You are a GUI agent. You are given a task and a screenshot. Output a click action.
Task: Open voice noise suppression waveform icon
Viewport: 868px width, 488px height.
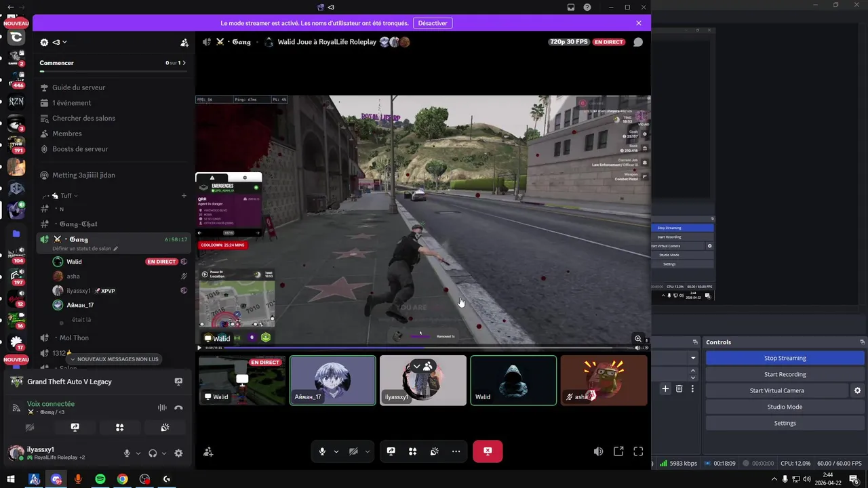tap(162, 407)
